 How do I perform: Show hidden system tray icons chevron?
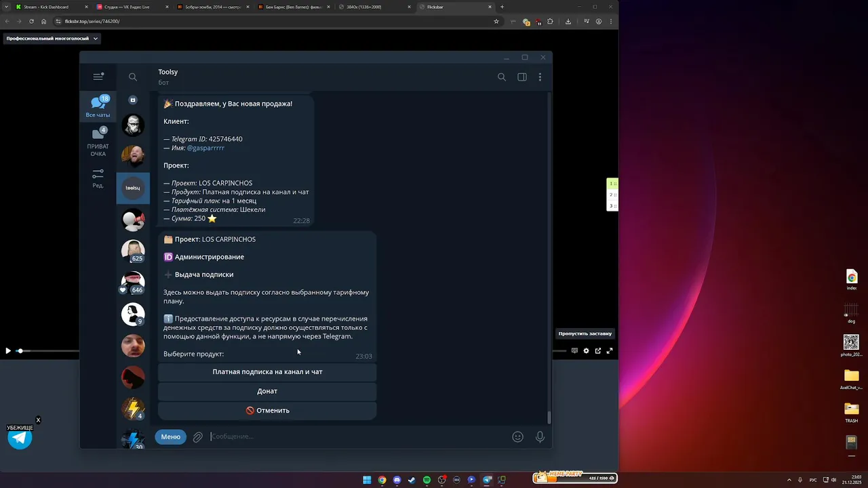click(x=789, y=480)
